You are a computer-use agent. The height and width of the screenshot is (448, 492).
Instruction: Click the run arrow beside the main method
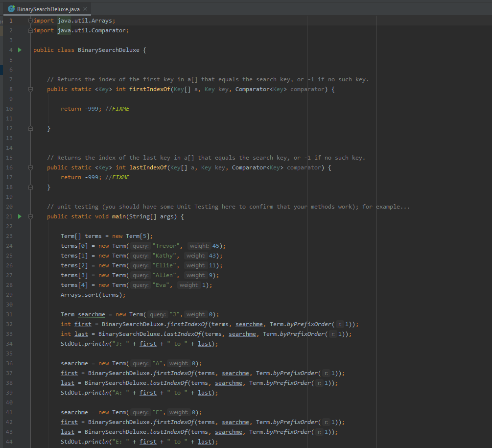[20, 216]
